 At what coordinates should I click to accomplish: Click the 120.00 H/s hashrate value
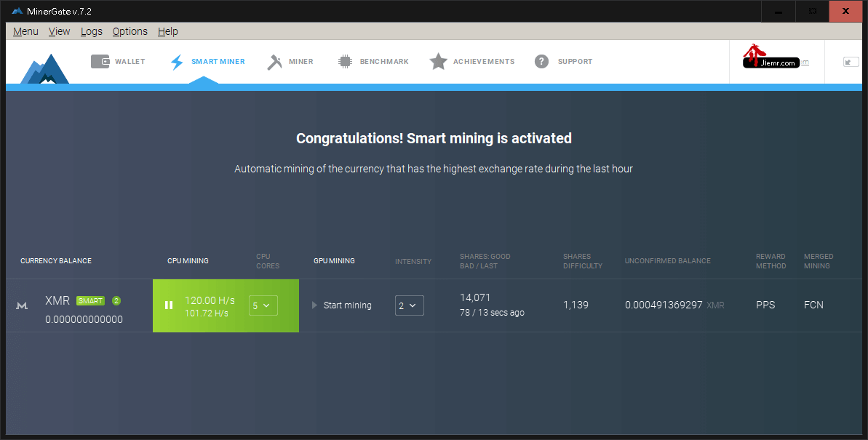pyautogui.click(x=210, y=300)
